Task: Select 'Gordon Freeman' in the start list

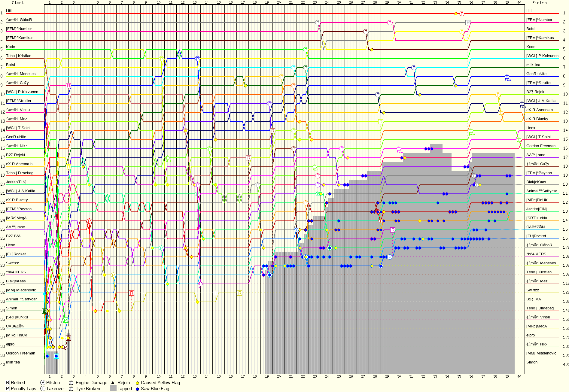Action: tap(20, 353)
